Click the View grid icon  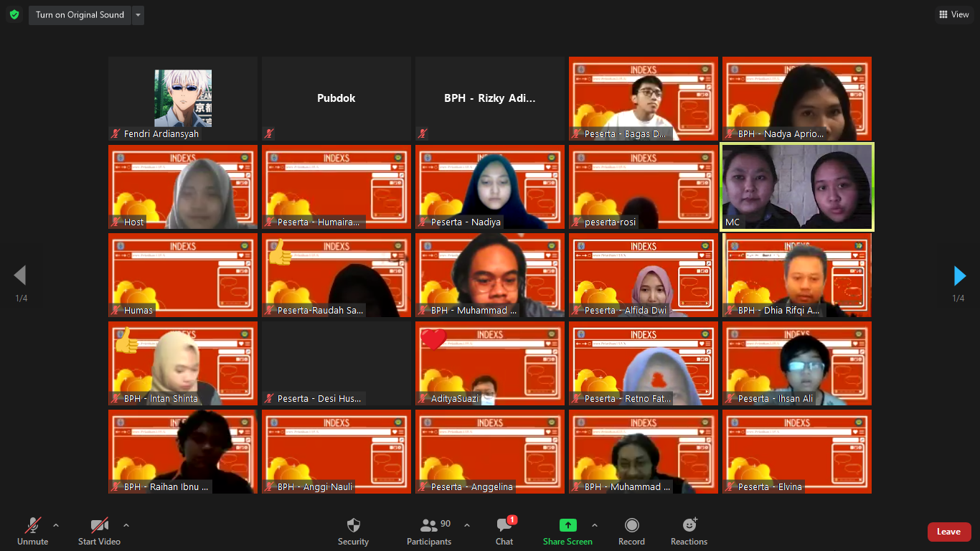(943, 14)
